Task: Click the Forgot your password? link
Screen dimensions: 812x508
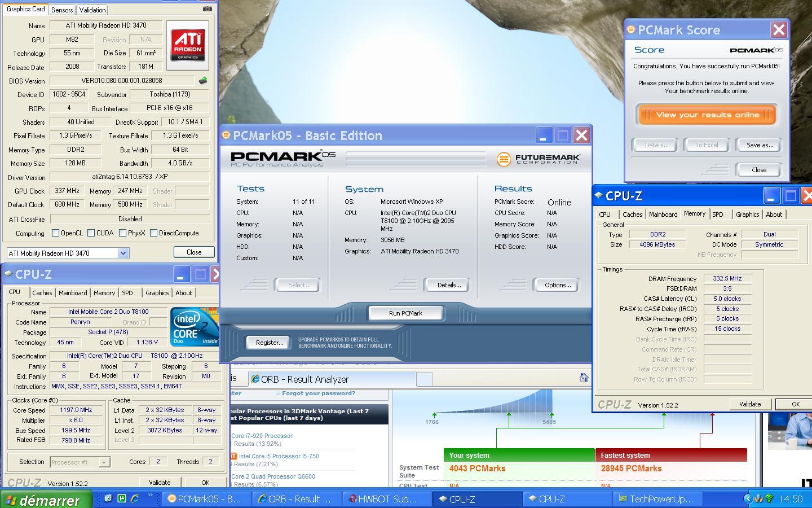Action: pos(318,393)
